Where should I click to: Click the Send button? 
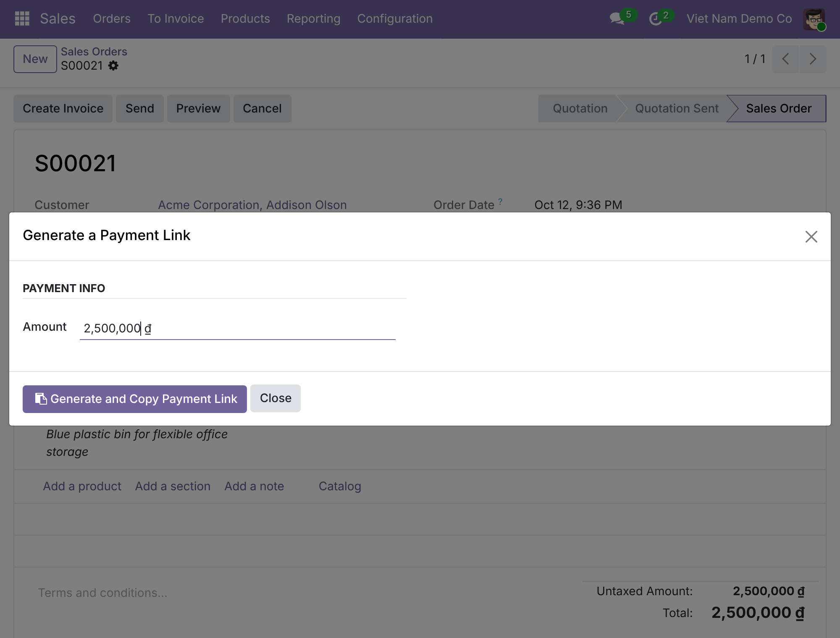(140, 108)
